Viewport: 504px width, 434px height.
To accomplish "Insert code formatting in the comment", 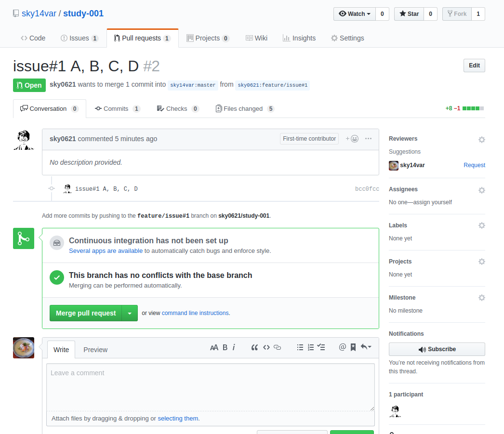I will [x=266, y=347].
